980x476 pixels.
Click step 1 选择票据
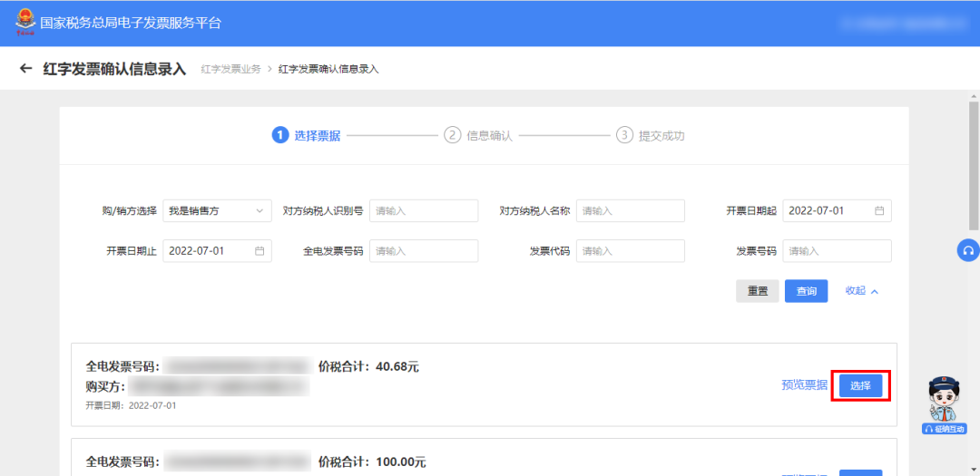(x=307, y=136)
